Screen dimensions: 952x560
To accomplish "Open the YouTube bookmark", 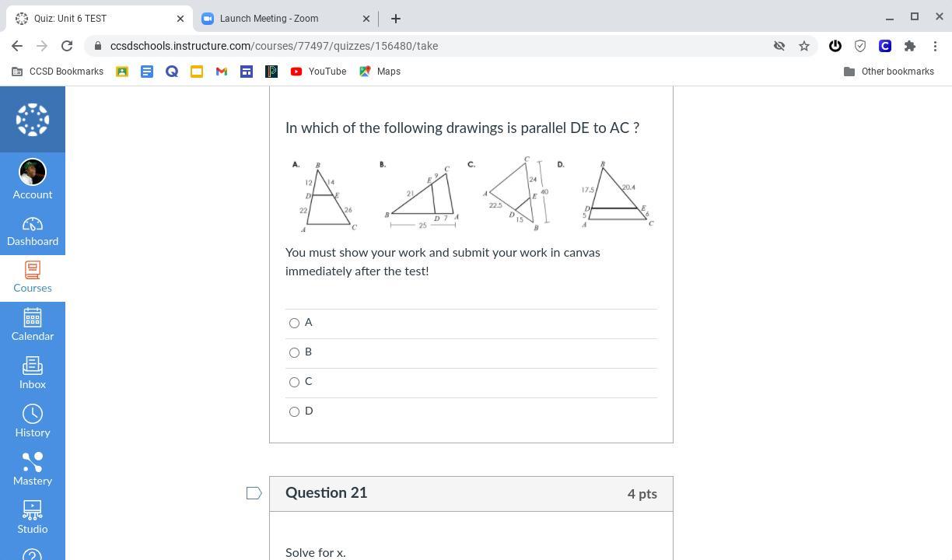I will click(x=318, y=72).
